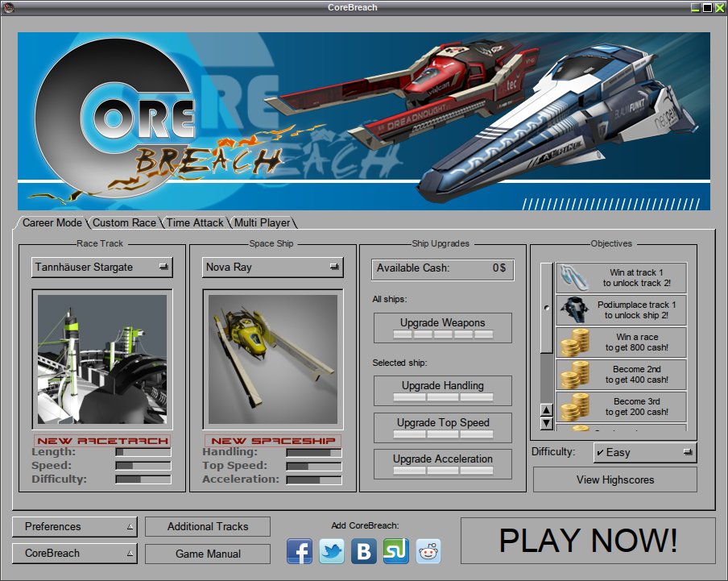Viewport: 728px width, 581px height.
Task: Share CoreBreach on Facebook icon
Action: [x=300, y=551]
